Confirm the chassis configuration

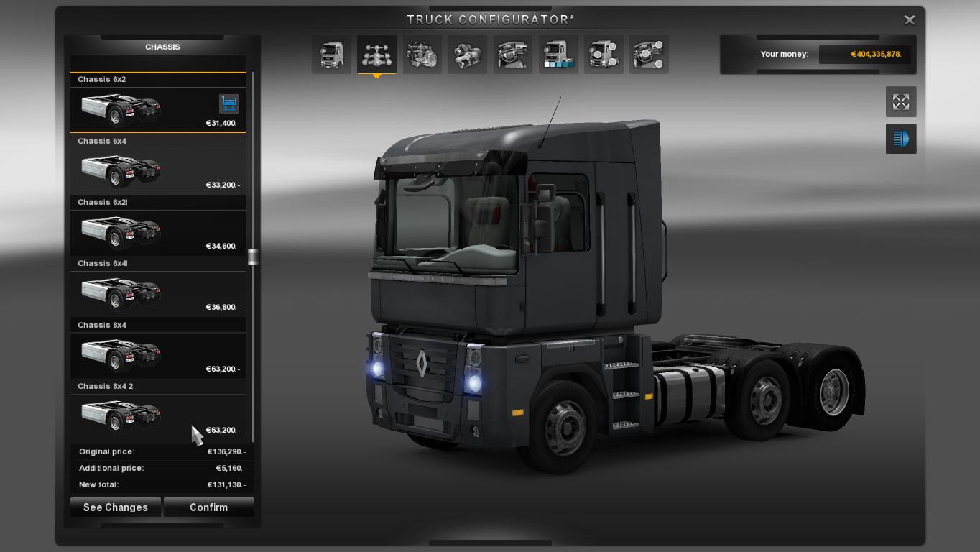coord(209,507)
